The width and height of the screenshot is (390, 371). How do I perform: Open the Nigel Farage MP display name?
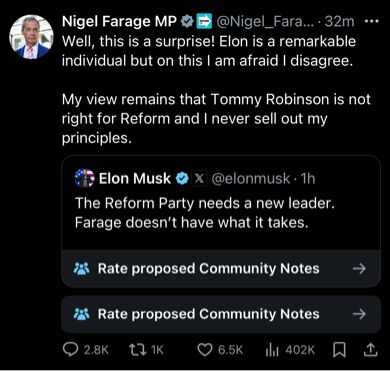point(119,22)
